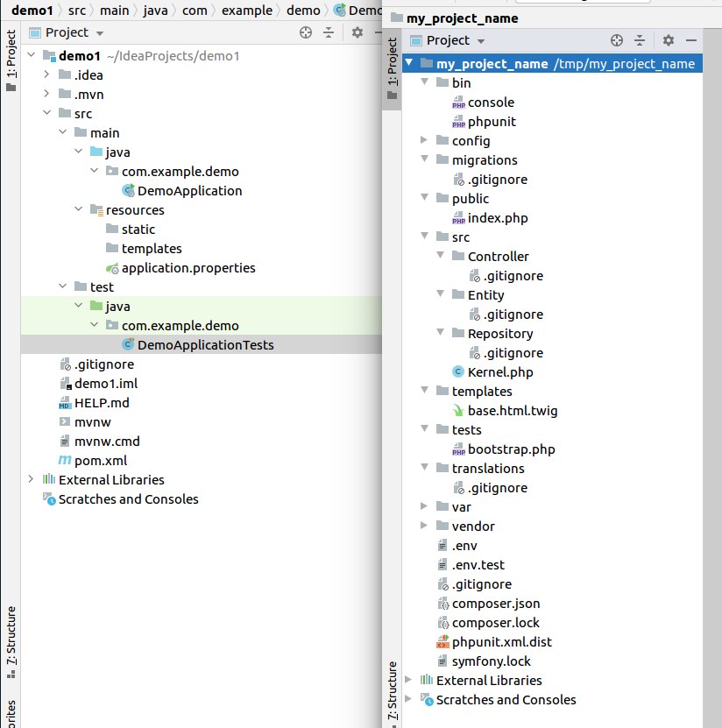Viewport: 722px width, 728px height.
Task: Collapse the my_project_name root node
Action: coord(408,62)
